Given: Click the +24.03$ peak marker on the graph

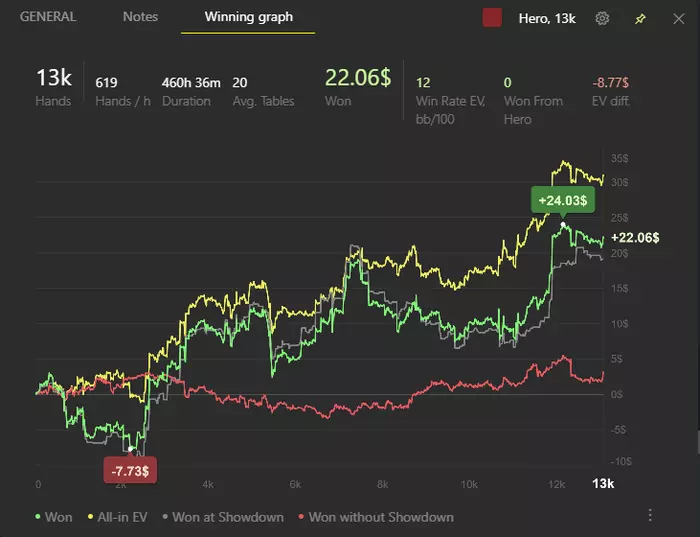Looking at the screenshot, I should coord(564,200).
